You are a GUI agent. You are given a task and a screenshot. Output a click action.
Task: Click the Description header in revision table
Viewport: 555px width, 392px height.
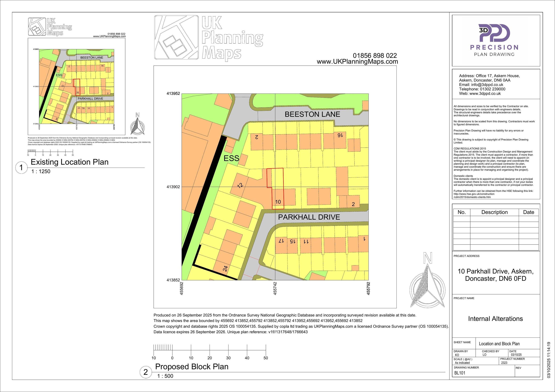pos(494,212)
